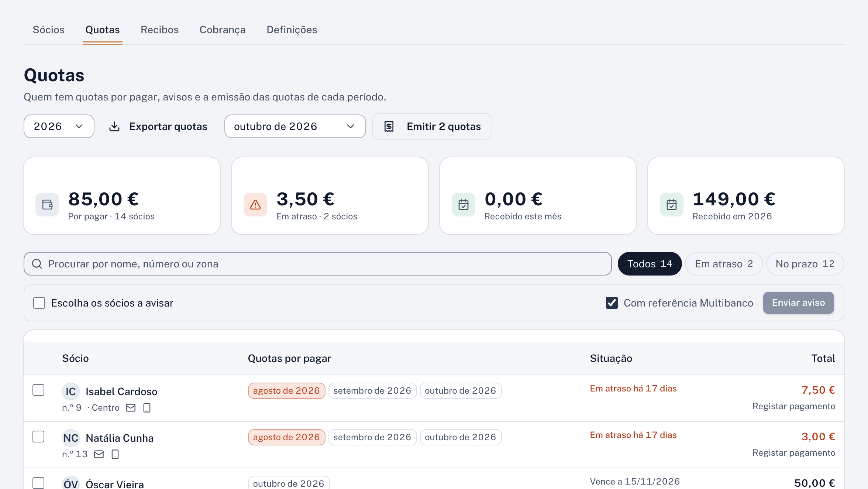Viewport: 868px width, 489px height.
Task: Click Óscar Vieira's 'outubro de 2026' tag
Action: [289, 483]
